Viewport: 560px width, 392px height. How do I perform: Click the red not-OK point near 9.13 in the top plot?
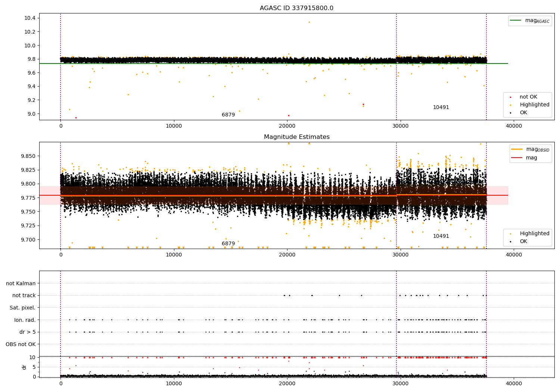coord(363,105)
